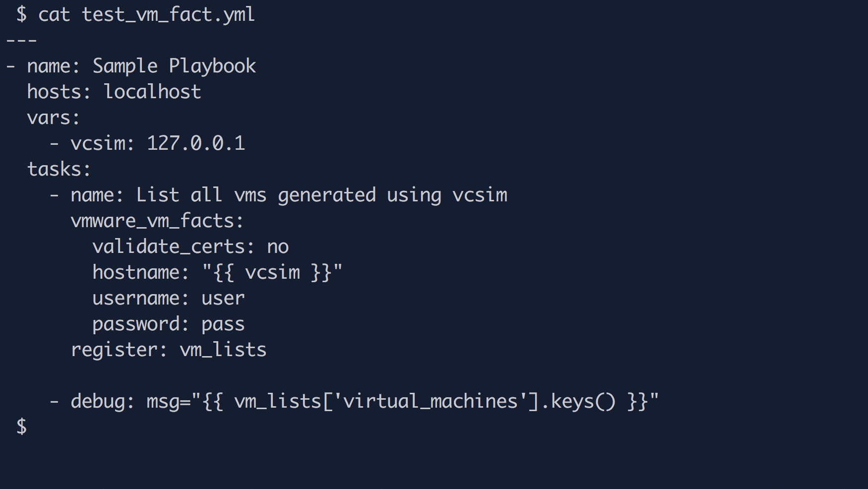868x489 pixels.
Task: Click the 'no' value after validate_certs
Action: [x=278, y=247]
